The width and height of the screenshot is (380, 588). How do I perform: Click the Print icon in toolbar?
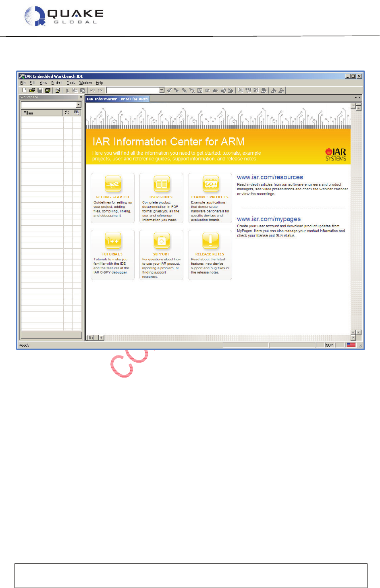[57, 90]
